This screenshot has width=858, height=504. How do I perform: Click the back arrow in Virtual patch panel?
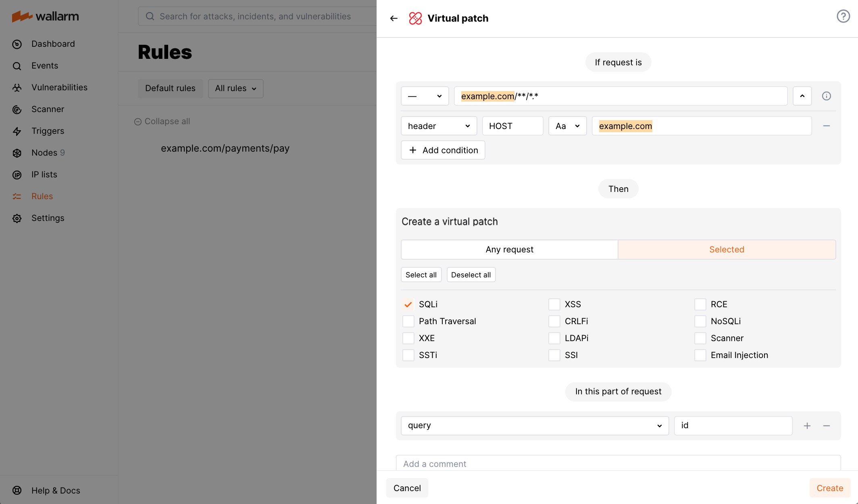point(394,18)
